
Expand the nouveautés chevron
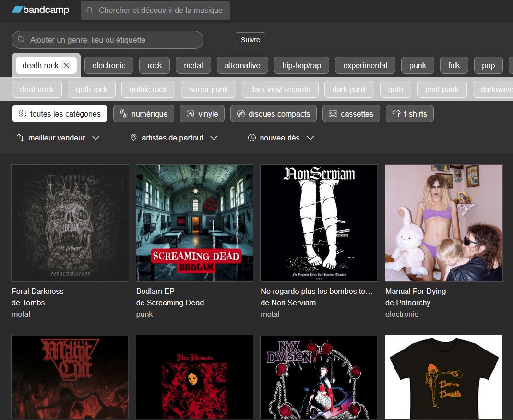(310, 138)
